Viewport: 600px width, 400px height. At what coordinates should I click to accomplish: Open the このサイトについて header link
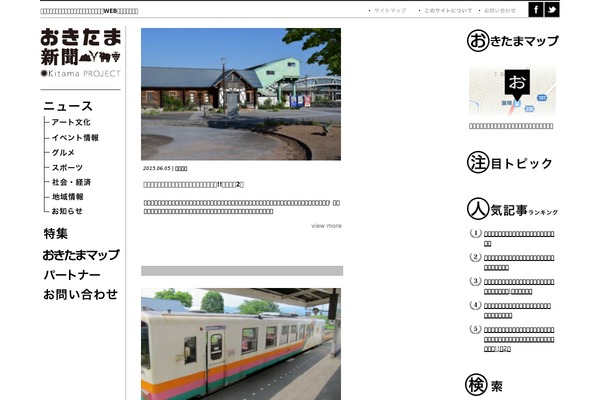point(448,11)
